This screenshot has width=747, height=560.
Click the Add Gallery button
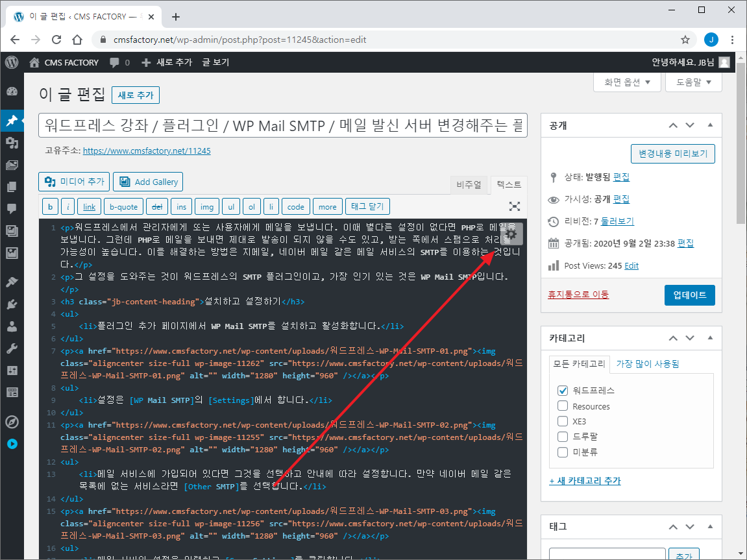148,182
